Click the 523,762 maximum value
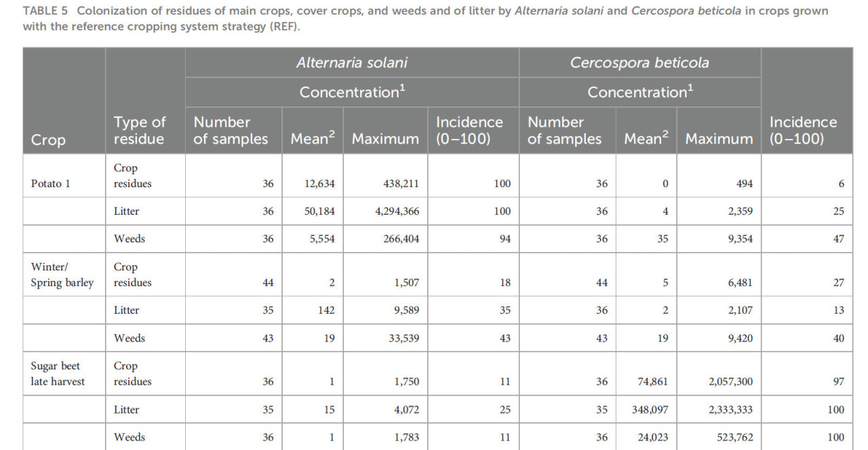Screen dimensions: 868x450 (x=734, y=437)
